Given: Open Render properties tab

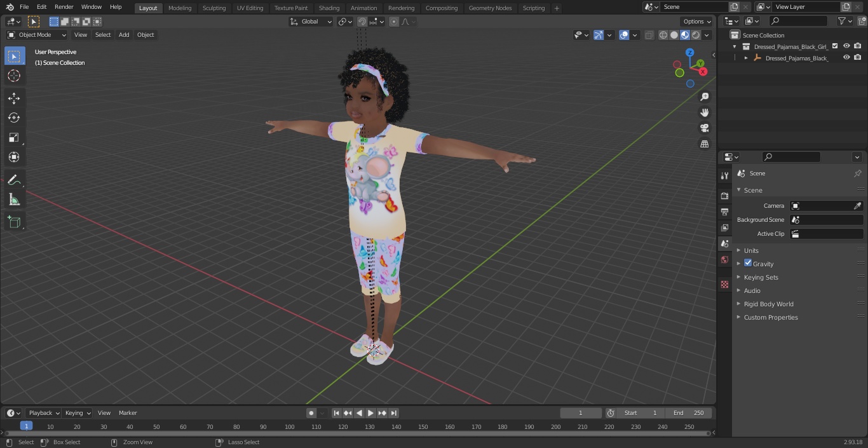Looking at the screenshot, I should coord(724,196).
